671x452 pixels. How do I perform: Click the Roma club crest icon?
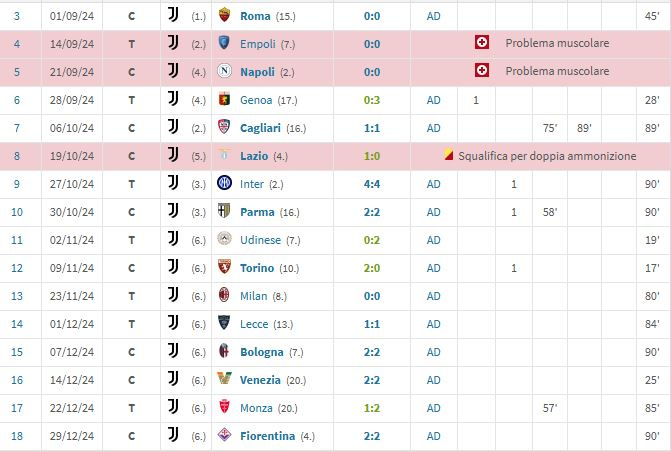pos(224,15)
